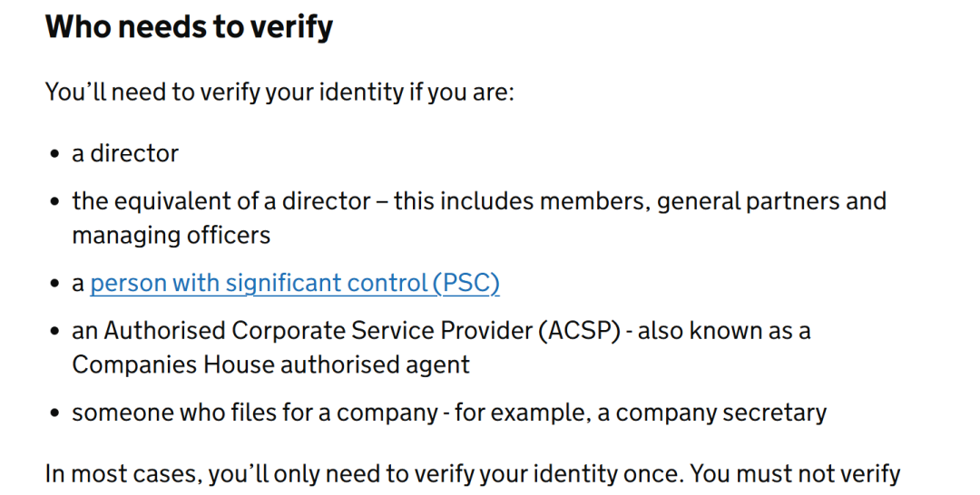
Task: Click the phrase "also known as a"
Action: (x=724, y=331)
